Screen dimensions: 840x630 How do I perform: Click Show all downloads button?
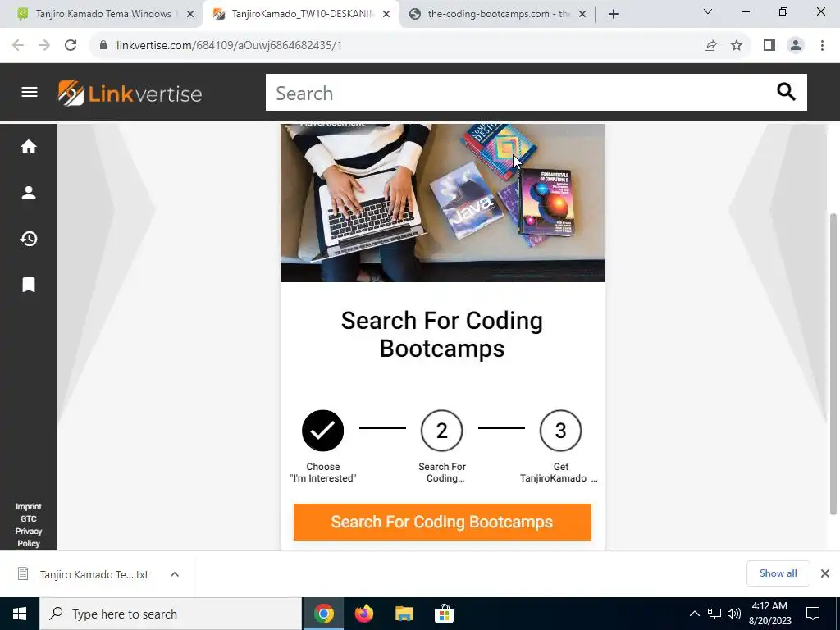coord(778,573)
